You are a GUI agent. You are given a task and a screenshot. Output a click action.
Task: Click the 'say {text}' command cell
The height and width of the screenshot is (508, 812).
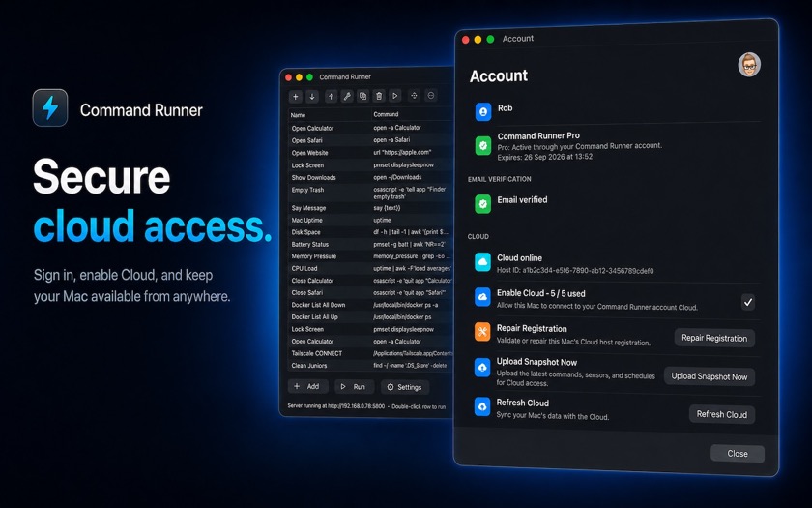387,208
